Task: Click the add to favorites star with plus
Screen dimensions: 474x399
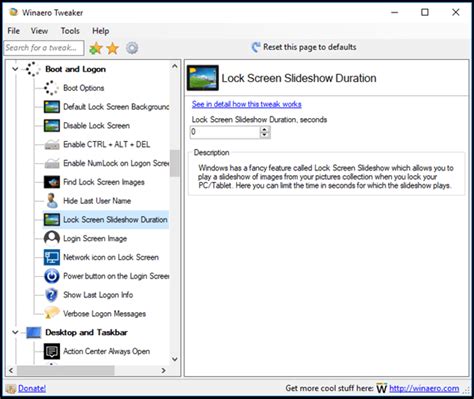Action: pyautogui.click(x=96, y=48)
